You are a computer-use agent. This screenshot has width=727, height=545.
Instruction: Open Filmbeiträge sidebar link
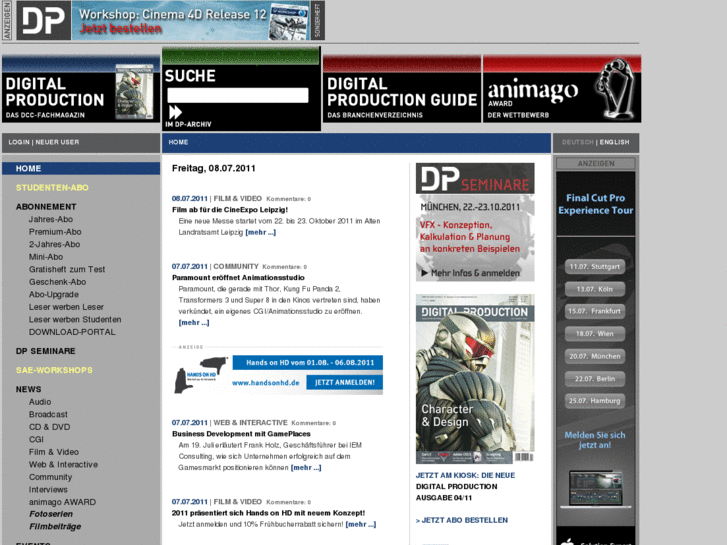coord(55,526)
